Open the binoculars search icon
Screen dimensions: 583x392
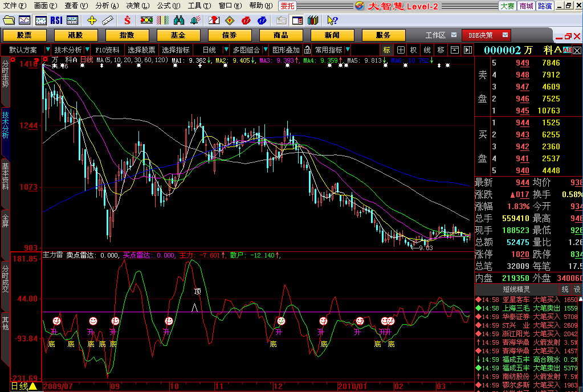coord(178,21)
